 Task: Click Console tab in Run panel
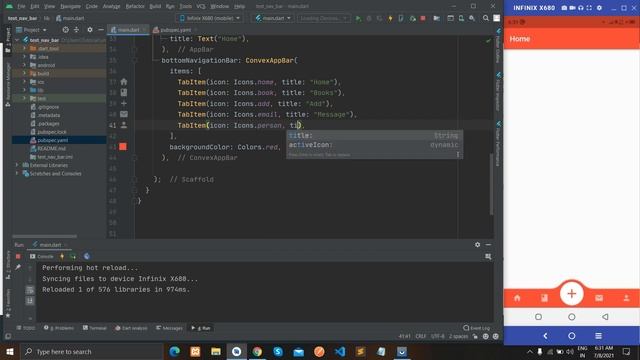pyautogui.click(x=42, y=256)
